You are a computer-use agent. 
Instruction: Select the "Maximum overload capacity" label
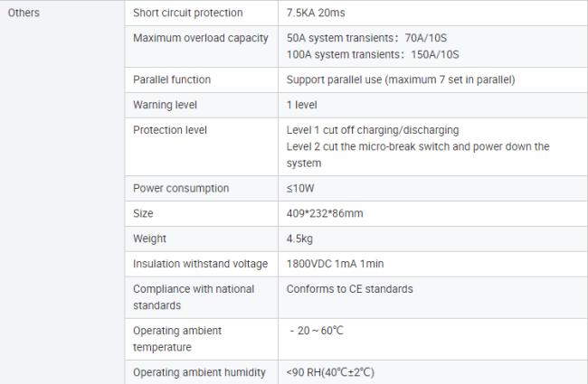(x=200, y=38)
